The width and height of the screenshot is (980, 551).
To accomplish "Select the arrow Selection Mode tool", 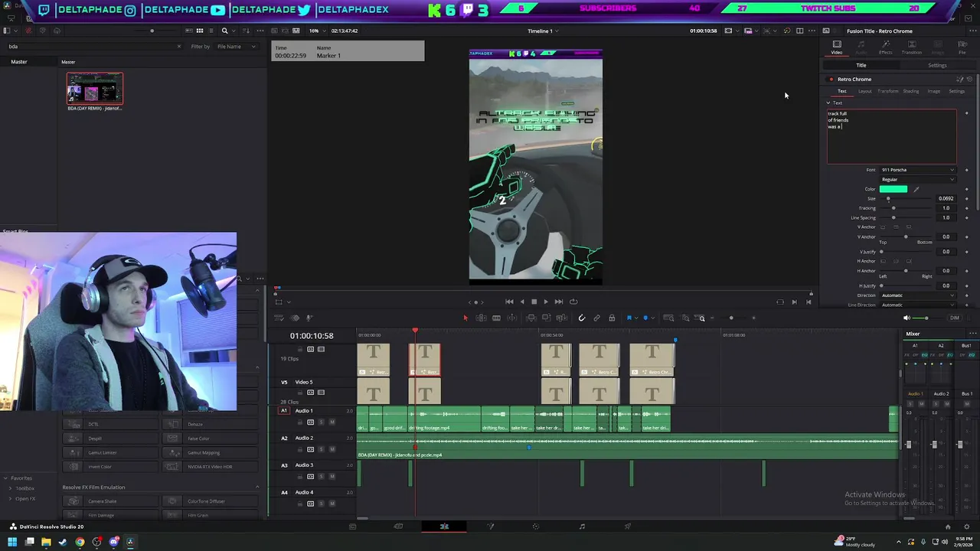I will [465, 318].
